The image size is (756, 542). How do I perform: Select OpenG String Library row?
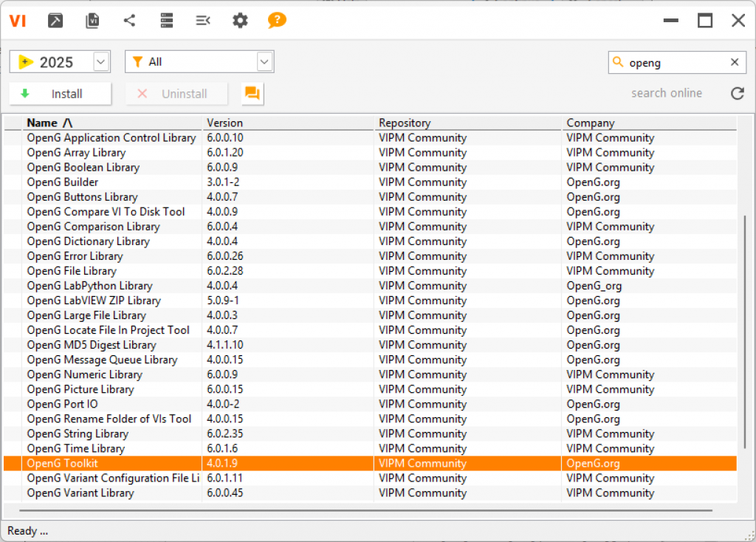point(371,434)
